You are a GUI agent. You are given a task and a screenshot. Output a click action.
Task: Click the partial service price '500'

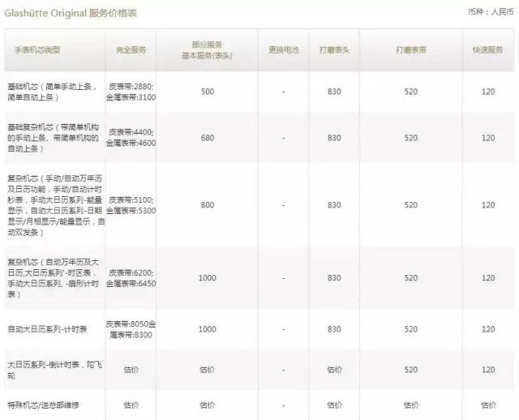[x=208, y=92]
